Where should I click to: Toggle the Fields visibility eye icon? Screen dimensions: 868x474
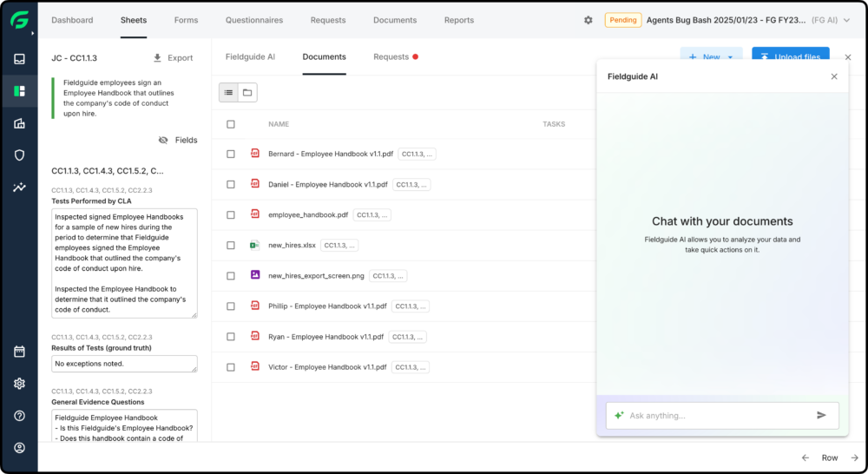(x=163, y=140)
